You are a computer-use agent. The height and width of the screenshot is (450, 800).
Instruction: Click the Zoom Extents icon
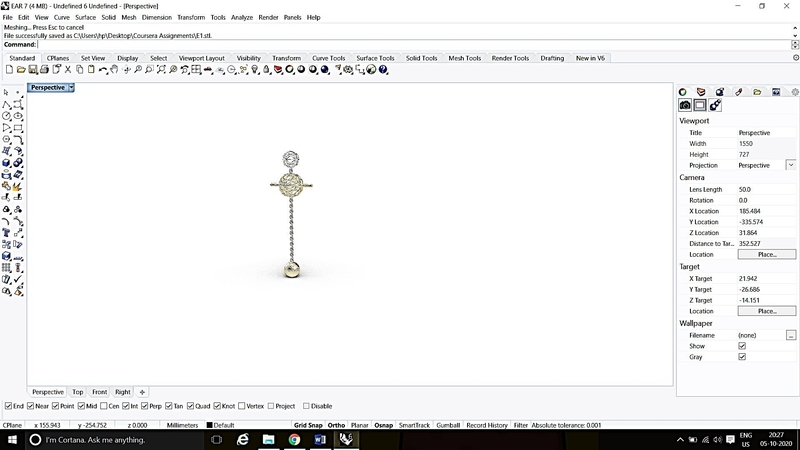(x=161, y=69)
